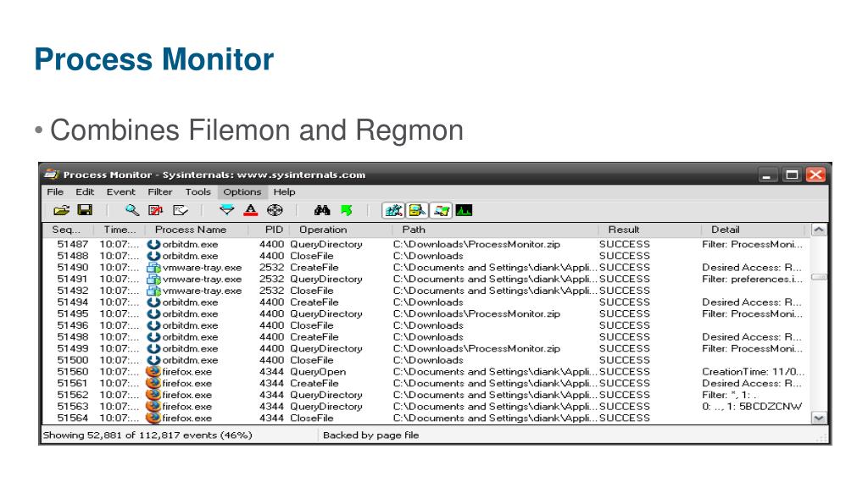Click the scrollbar down arrow

[819, 419]
